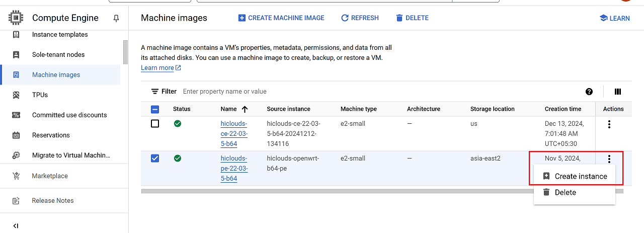Open the LEARN panel

tap(614, 18)
